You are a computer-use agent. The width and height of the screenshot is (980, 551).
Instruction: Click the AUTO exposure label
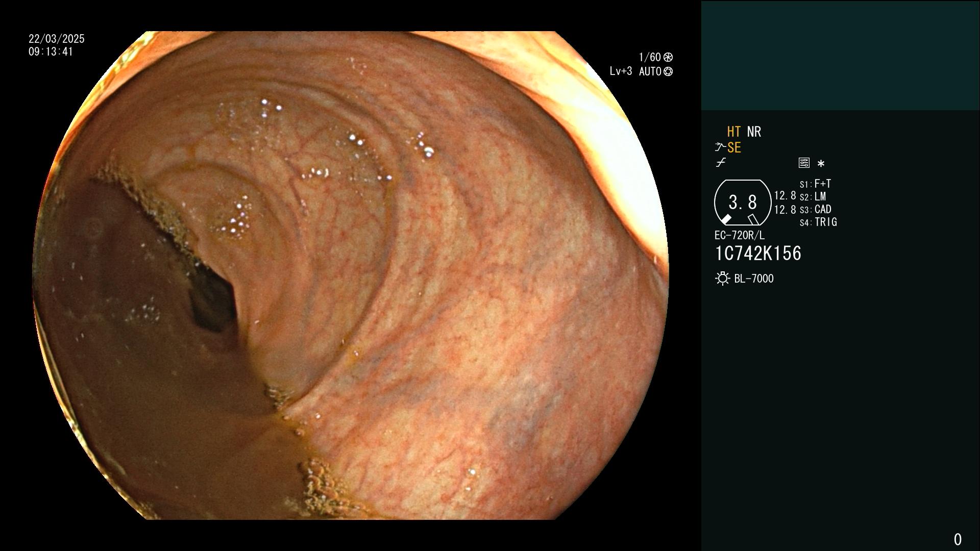coord(650,72)
